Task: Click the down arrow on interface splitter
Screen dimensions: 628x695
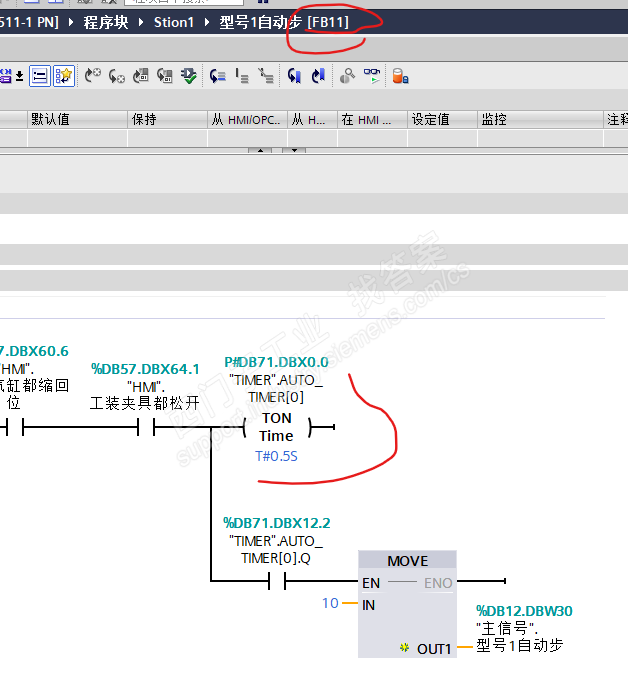Action: pyautogui.click(x=294, y=151)
